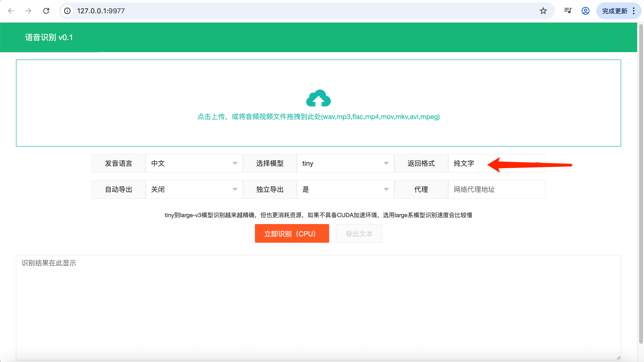644x362 pixels.
Task: Click the 语音识别 v0.1 header title
Action: (49, 37)
